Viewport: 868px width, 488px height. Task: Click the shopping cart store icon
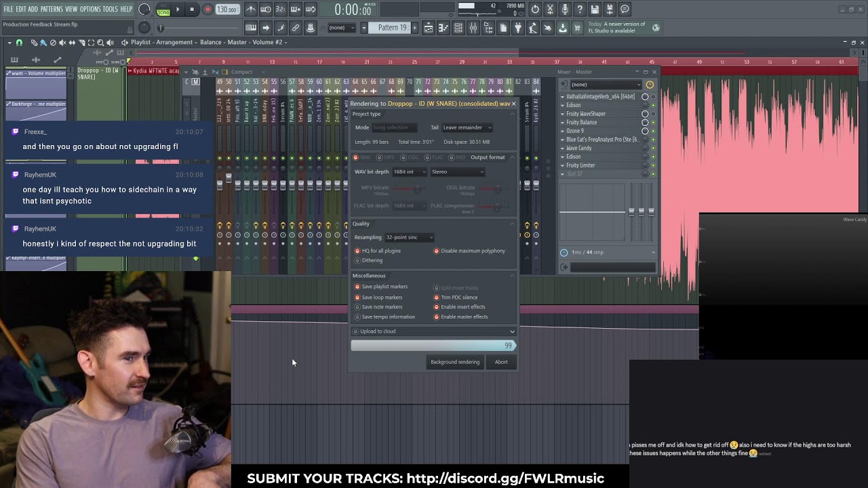(577, 28)
